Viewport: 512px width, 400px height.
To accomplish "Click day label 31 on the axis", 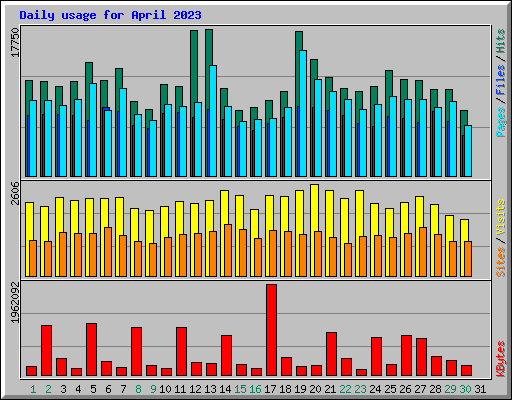I will (480, 389).
